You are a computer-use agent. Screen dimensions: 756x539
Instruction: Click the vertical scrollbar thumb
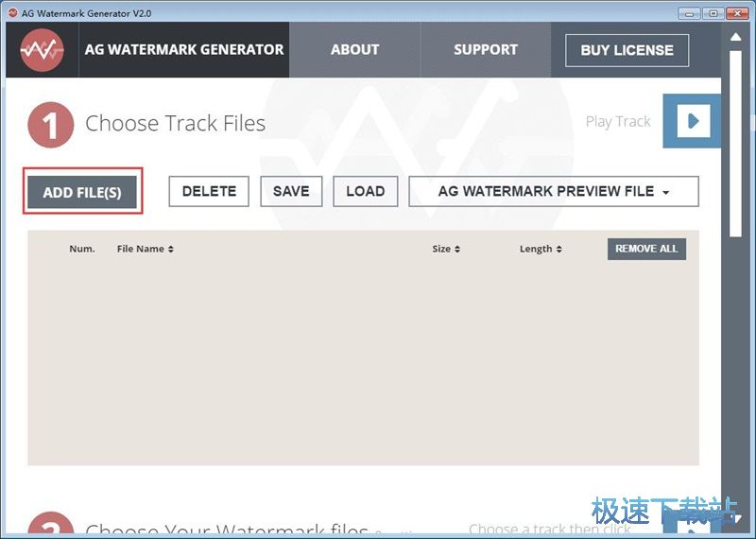click(x=735, y=144)
